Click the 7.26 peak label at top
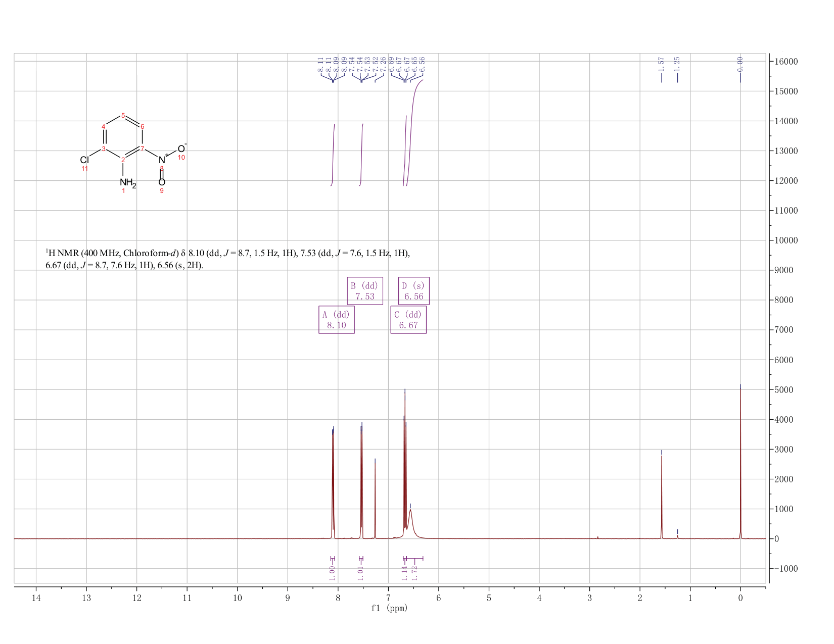This screenshot has height=644, width=834. (x=383, y=64)
